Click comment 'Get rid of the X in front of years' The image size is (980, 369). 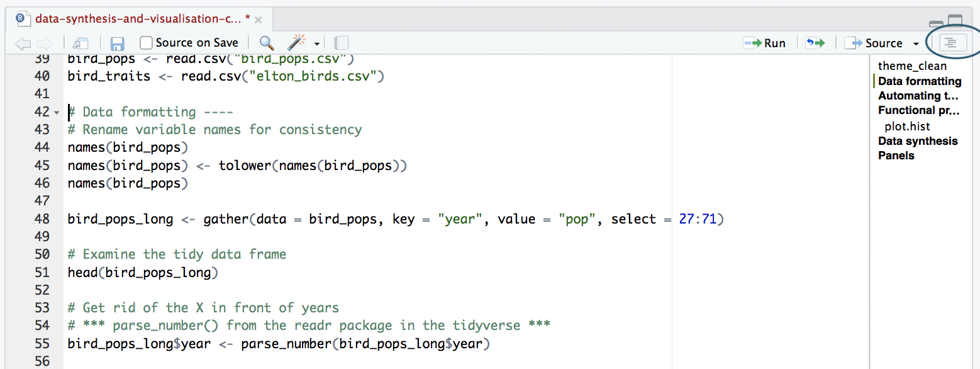(203, 308)
